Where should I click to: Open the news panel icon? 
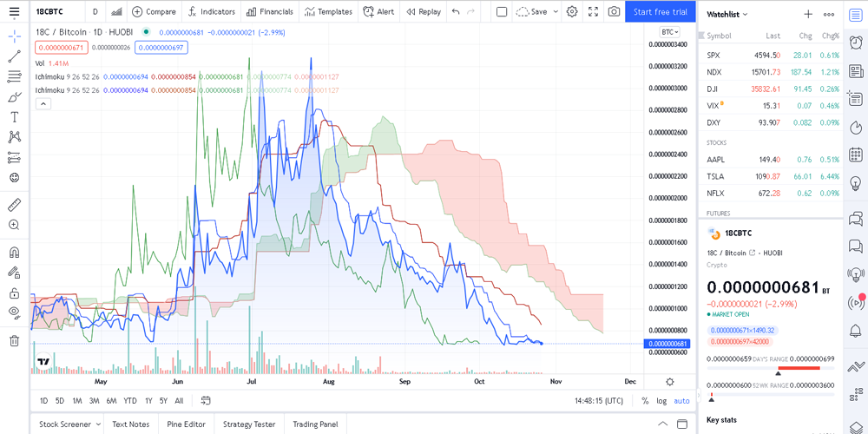click(855, 71)
